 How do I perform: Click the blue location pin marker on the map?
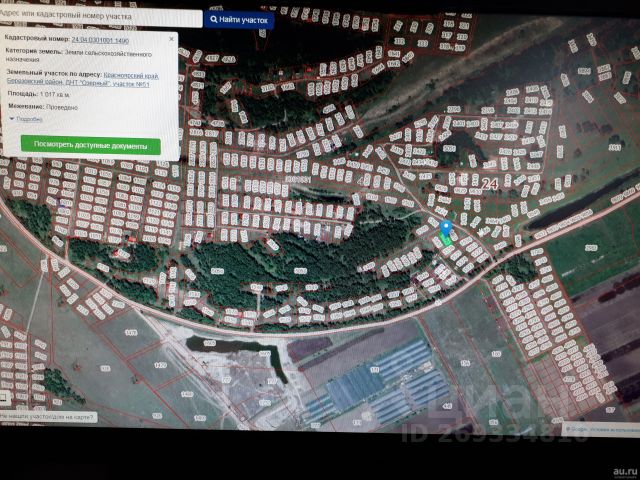point(446,227)
